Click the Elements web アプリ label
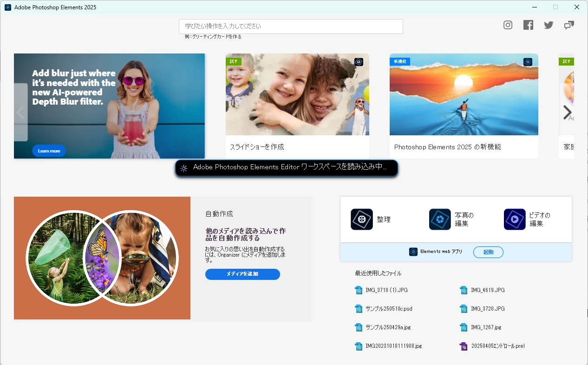The width and height of the screenshot is (588, 365). tap(441, 252)
